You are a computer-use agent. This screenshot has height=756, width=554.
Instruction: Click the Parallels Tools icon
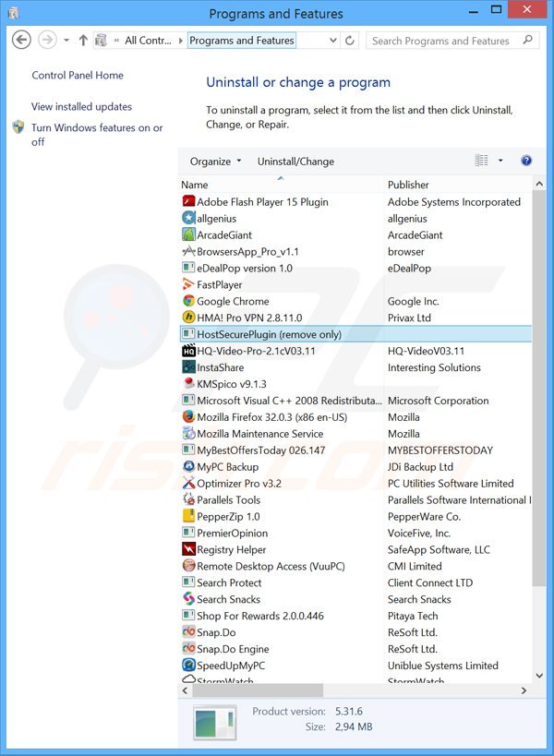tap(188, 499)
